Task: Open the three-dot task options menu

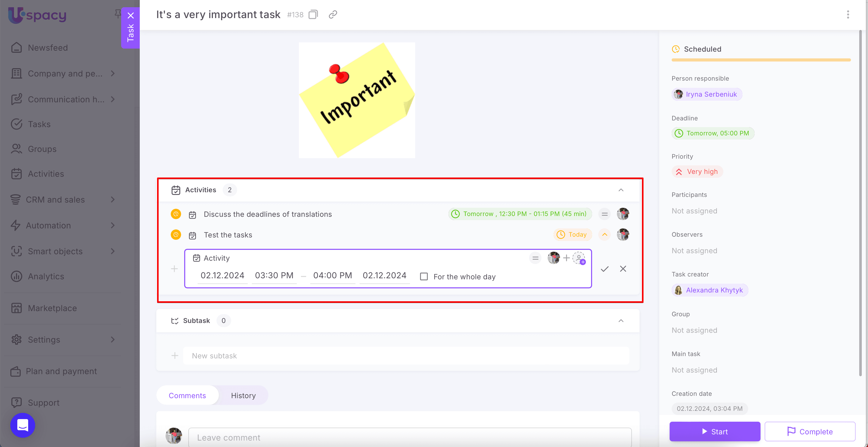Action: click(848, 14)
